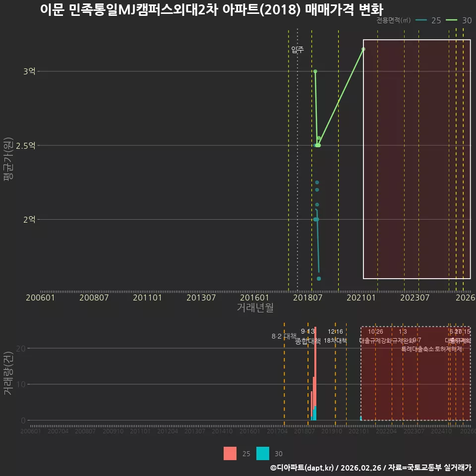Click the 10·26 policy date label
Image resolution: width=476 pixels, height=476 pixels.
pyautogui.click(x=375, y=332)
